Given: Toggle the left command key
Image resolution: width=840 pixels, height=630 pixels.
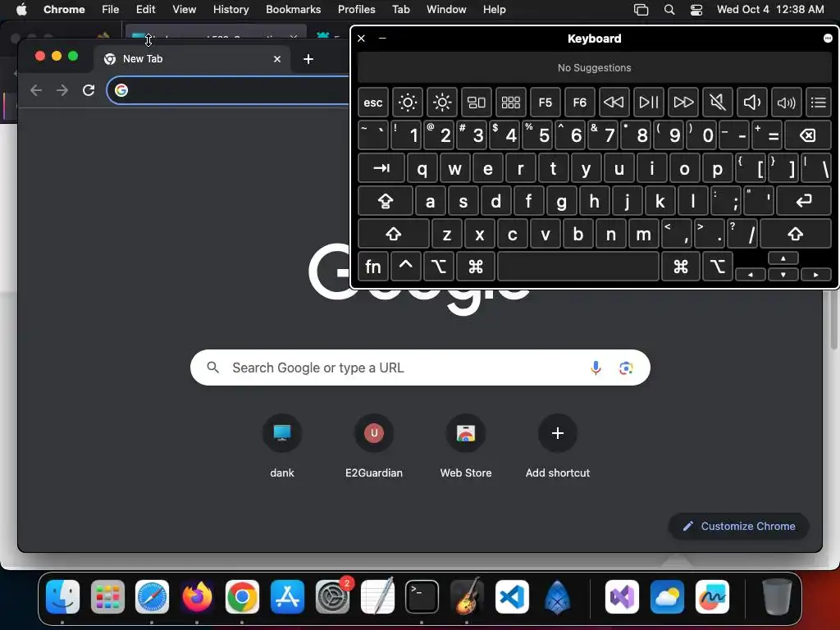Looking at the screenshot, I should coord(476,267).
